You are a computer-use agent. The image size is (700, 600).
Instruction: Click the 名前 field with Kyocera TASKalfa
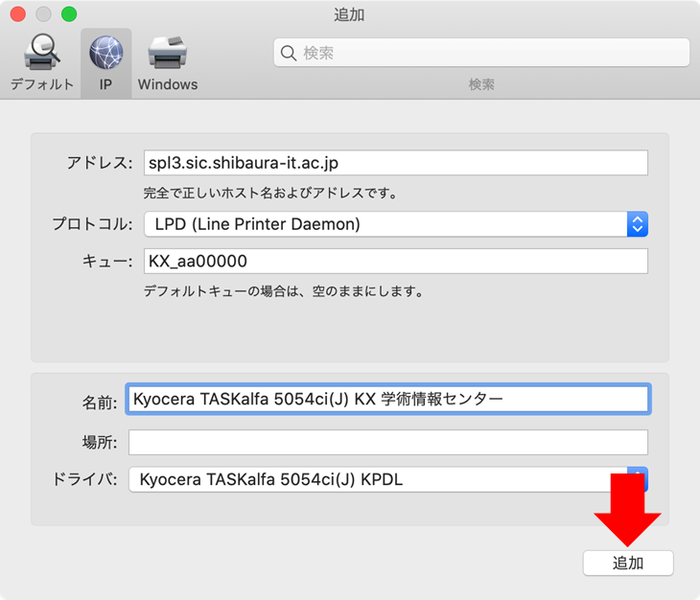(x=388, y=399)
